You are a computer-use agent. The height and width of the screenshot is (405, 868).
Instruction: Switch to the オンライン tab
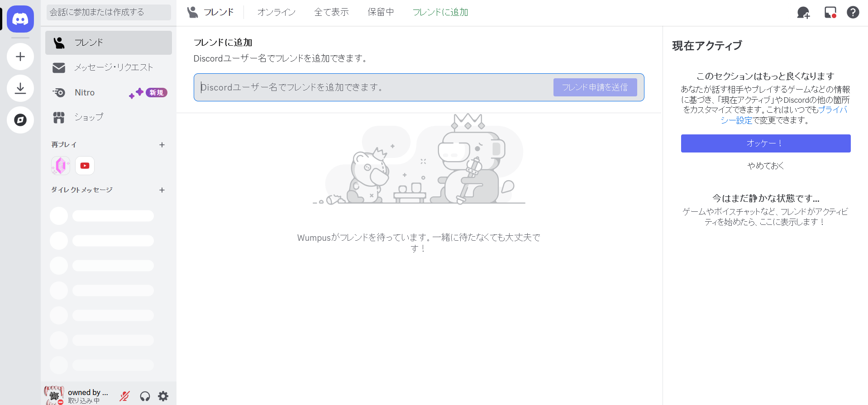coord(276,12)
